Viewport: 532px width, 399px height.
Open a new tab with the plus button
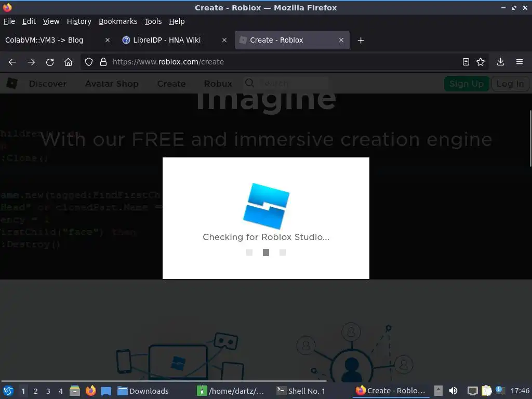[x=361, y=41]
